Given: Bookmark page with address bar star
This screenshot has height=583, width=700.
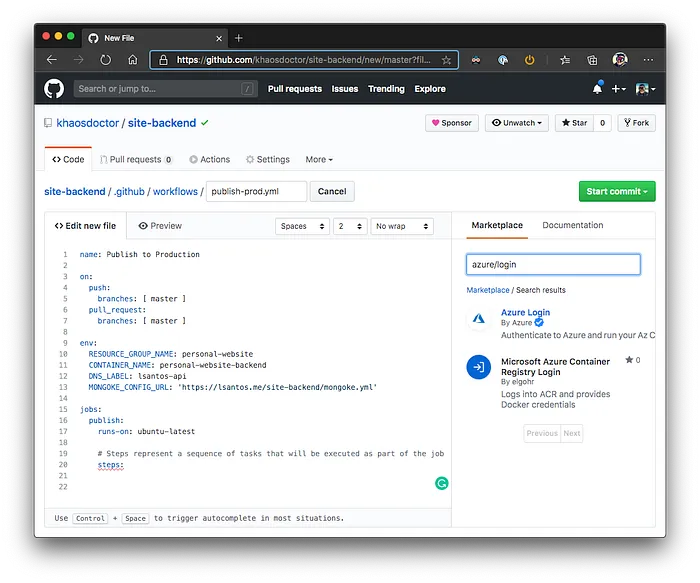Looking at the screenshot, I should pos(446,60).
